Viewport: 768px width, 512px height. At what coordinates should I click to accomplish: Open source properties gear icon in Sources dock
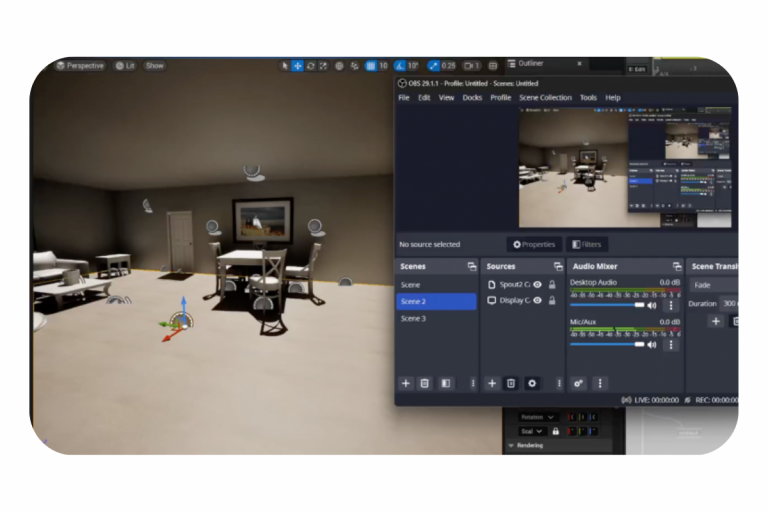coord(532,383)
